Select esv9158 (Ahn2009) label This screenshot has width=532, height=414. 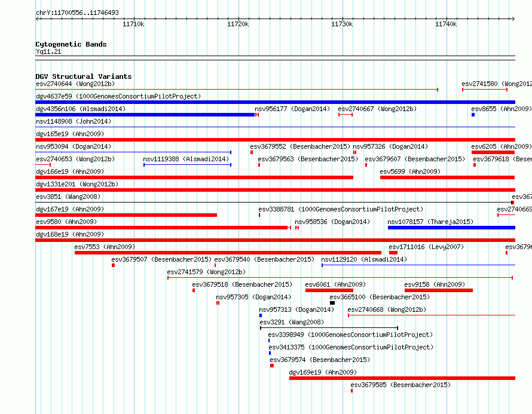[x=435, y=284]
